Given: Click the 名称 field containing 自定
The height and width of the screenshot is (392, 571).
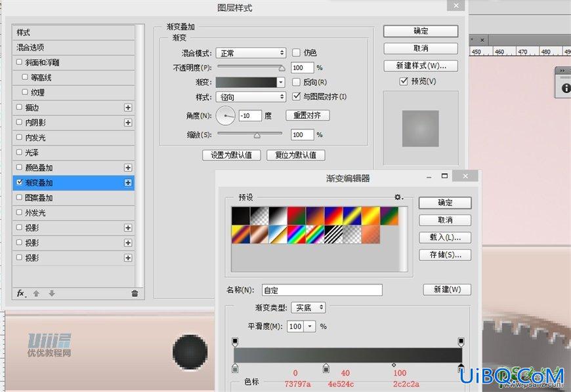Looking at the screenshot, I should tap(322, 290).
